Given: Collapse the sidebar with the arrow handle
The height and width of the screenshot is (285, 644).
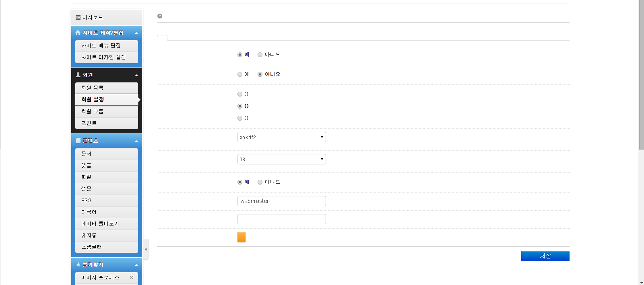Looking at the screenshot, I should point(146,249).
